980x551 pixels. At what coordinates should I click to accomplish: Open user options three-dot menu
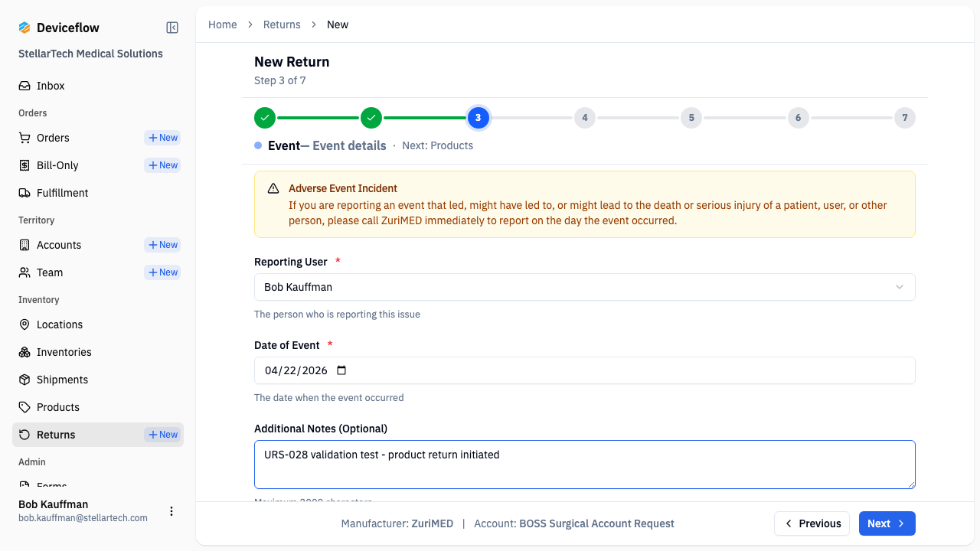pos(171,511)
